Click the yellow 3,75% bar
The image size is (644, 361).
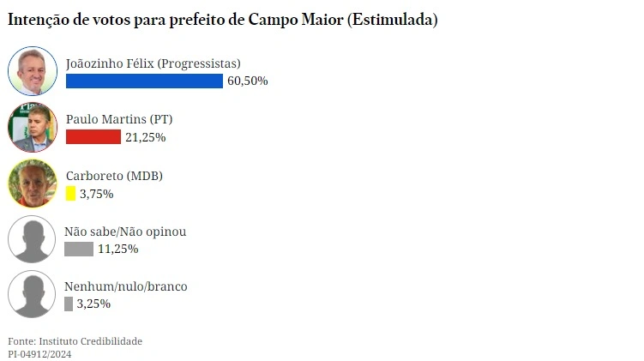[x=71, y=194]
